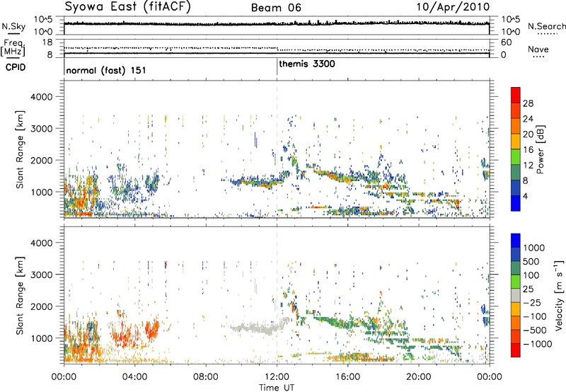Click the 'Time UT' axis title
The image size is (566, 392).
coord(277,388)
